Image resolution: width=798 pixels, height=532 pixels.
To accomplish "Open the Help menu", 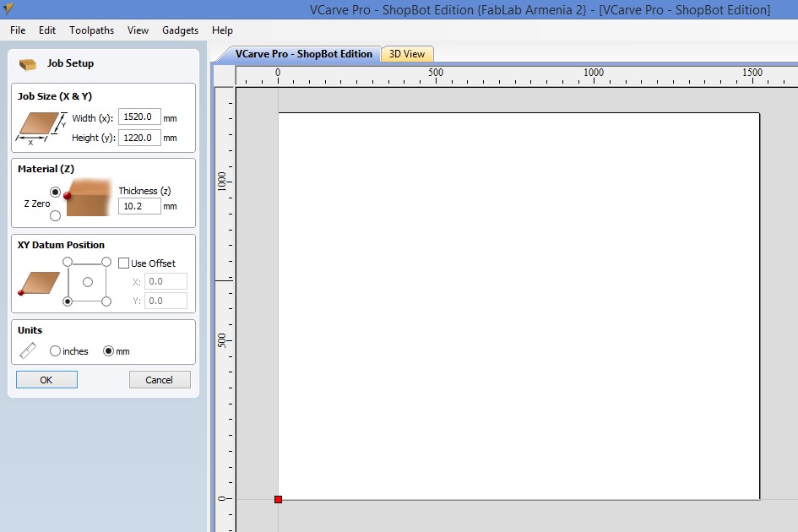I will (x=222, y=30).
